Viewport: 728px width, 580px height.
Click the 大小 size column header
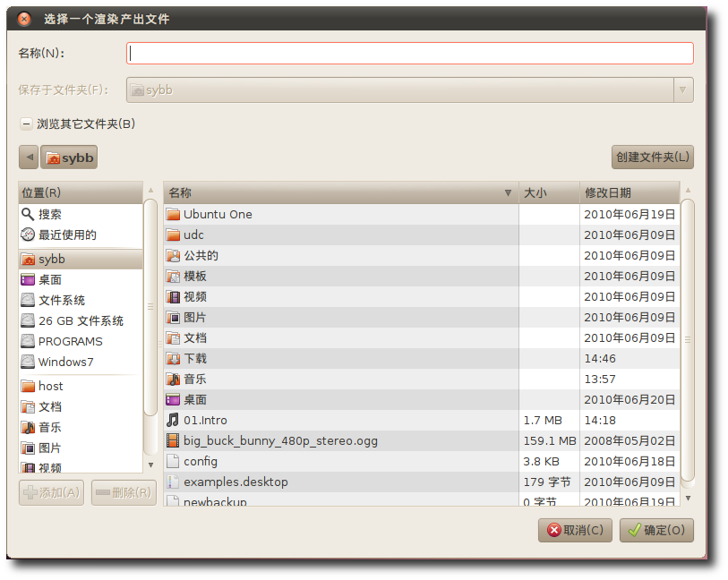(549, 193)
